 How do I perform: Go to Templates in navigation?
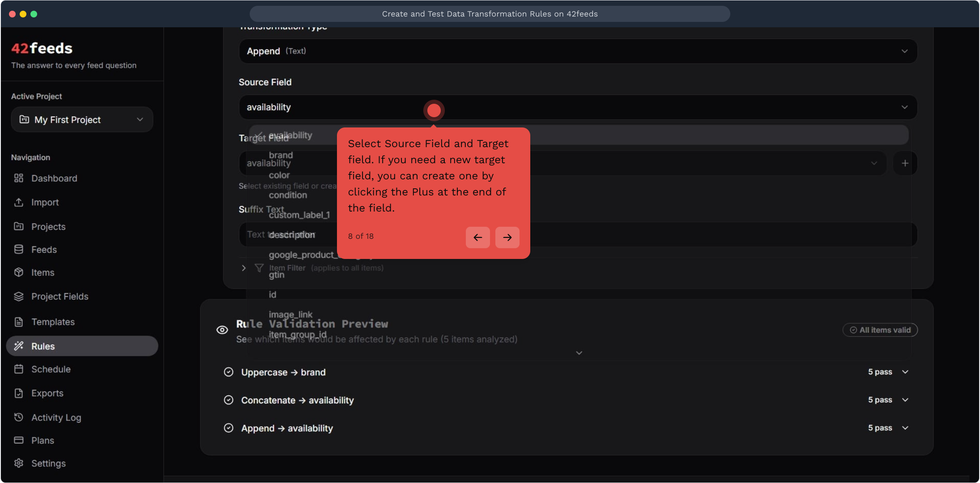tap(53, 322)
